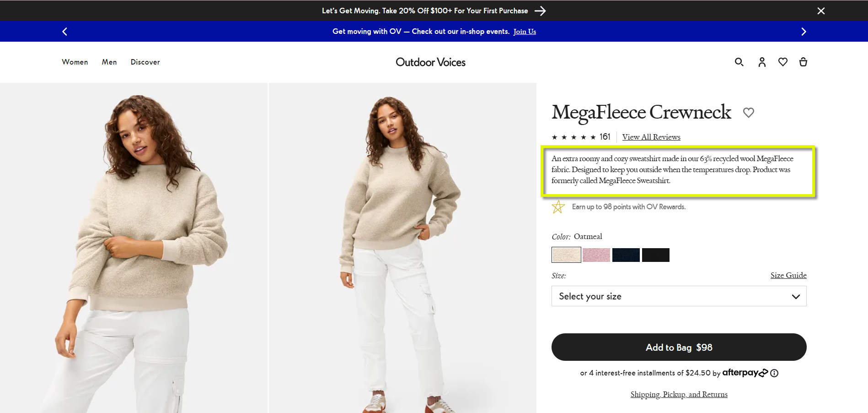Open Afterpay info circle icon

[774, 373]
